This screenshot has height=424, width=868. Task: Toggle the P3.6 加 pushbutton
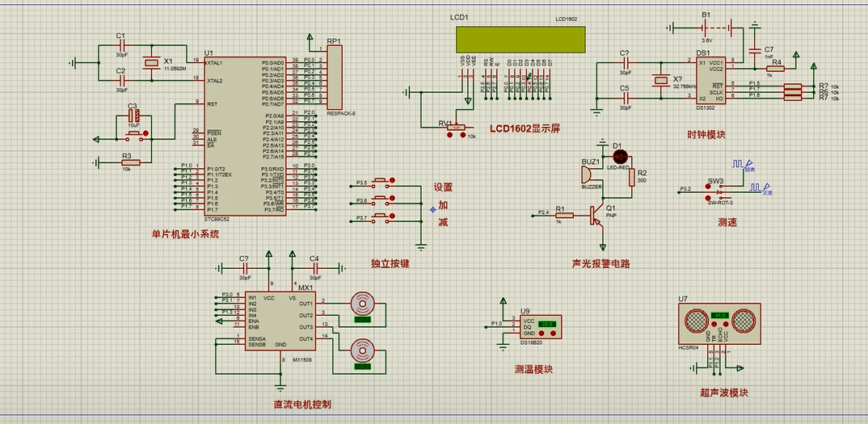coord(382,199)
